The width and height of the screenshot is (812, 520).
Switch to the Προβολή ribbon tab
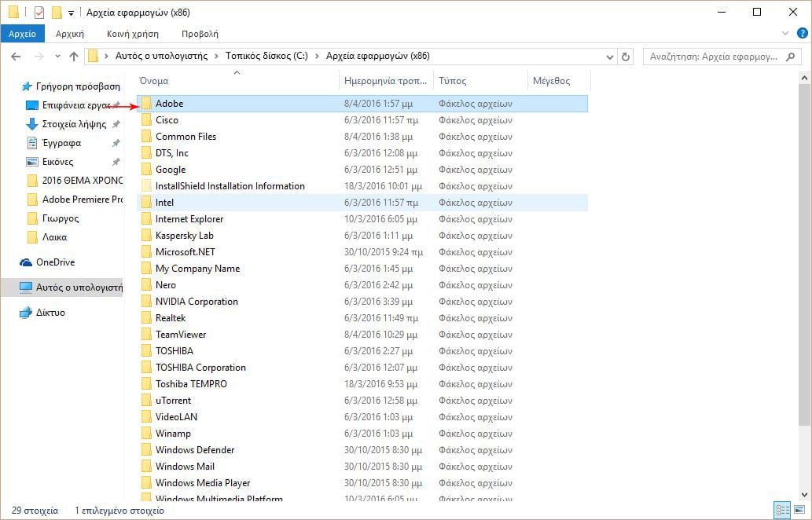click(200, 34)
